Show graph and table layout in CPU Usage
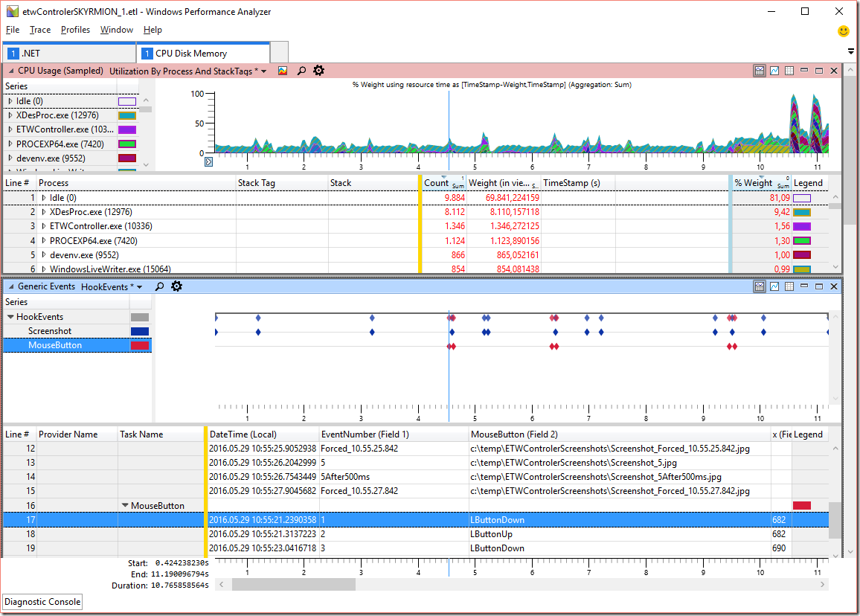 760,71
